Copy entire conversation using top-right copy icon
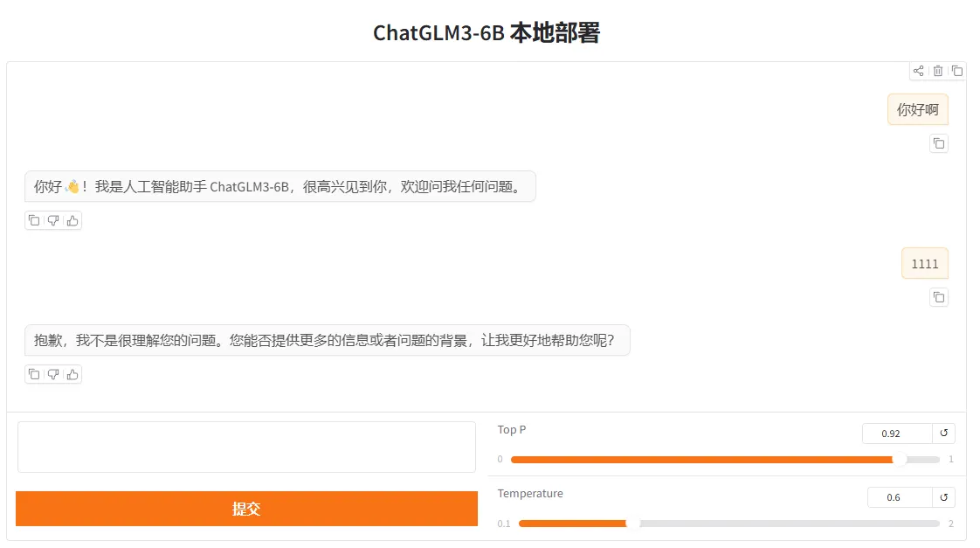980x548 pixels. [x=957, y=71]
